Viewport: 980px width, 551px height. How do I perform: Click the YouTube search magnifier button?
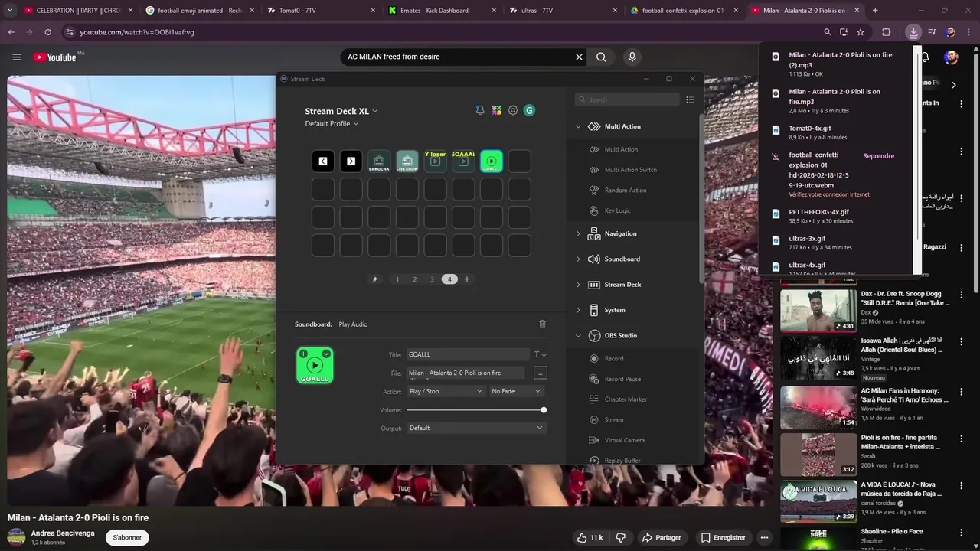tap(601, 57)
